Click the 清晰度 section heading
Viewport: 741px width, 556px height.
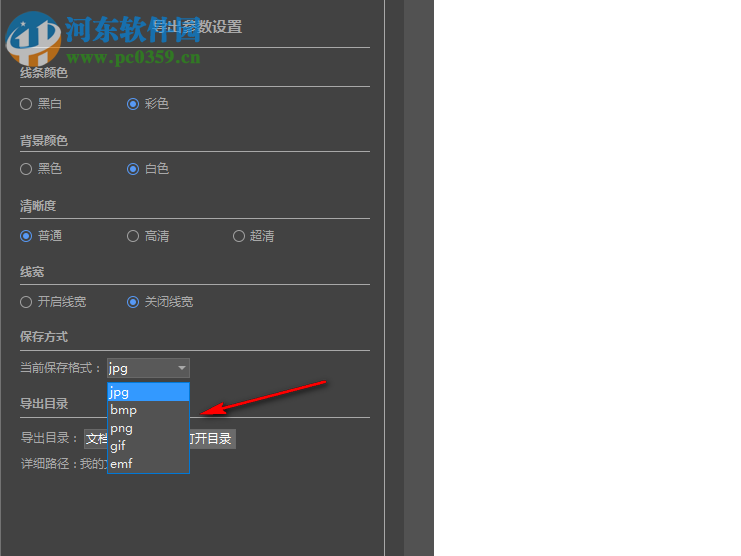38,206
